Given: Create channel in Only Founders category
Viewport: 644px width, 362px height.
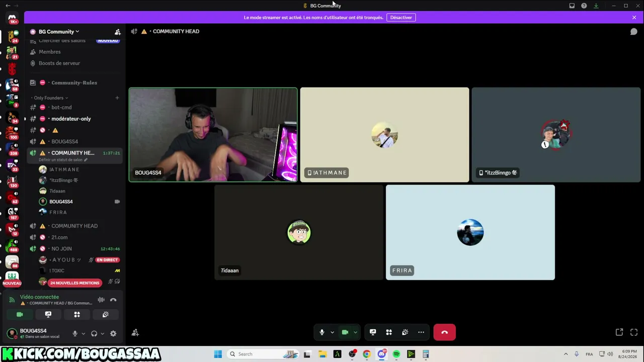Looking at the screenshot, I should 117,98.
